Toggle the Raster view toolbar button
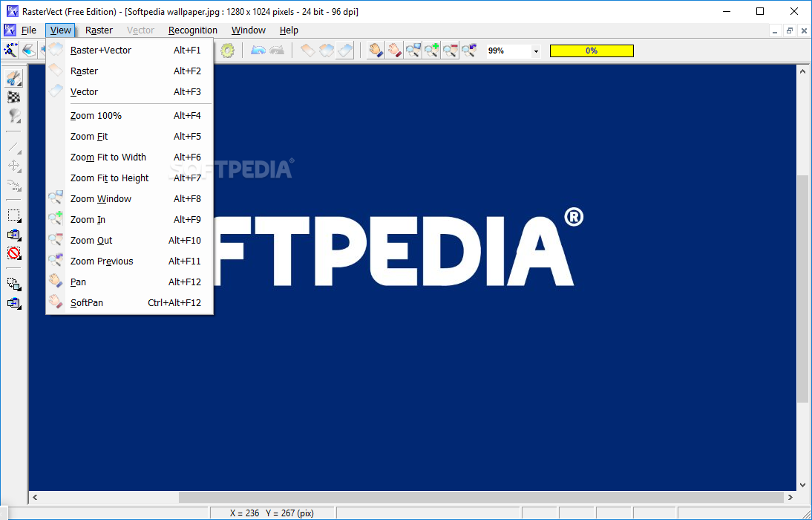 click(307, 51)
